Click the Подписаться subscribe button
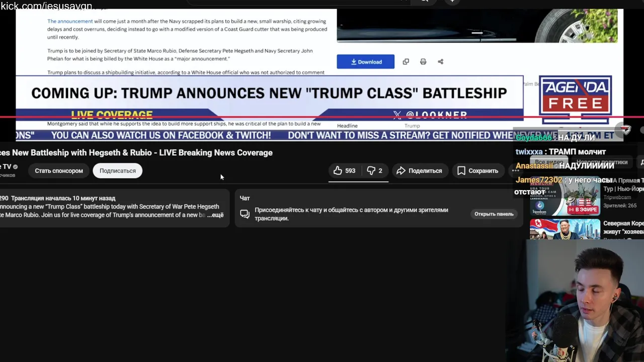Image resolution: width=644 pixels, height=362 pixels. [118, 171]
